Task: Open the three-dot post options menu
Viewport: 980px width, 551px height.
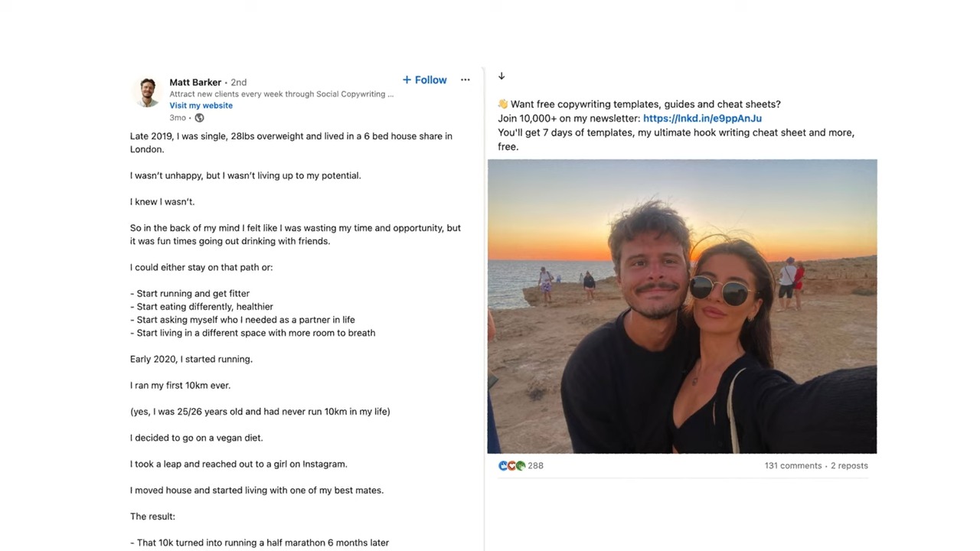Action: click(x=465, y=80)
